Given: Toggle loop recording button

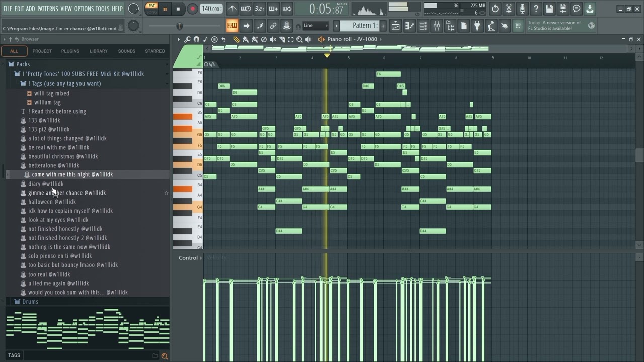Looking at the screenshot, I should click(x=286, y=9).
